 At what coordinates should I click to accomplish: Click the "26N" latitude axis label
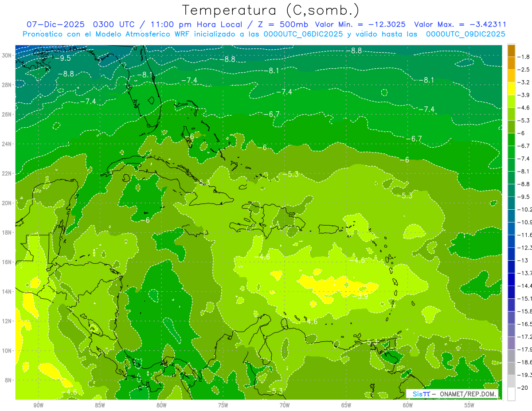tap(7, 114)
